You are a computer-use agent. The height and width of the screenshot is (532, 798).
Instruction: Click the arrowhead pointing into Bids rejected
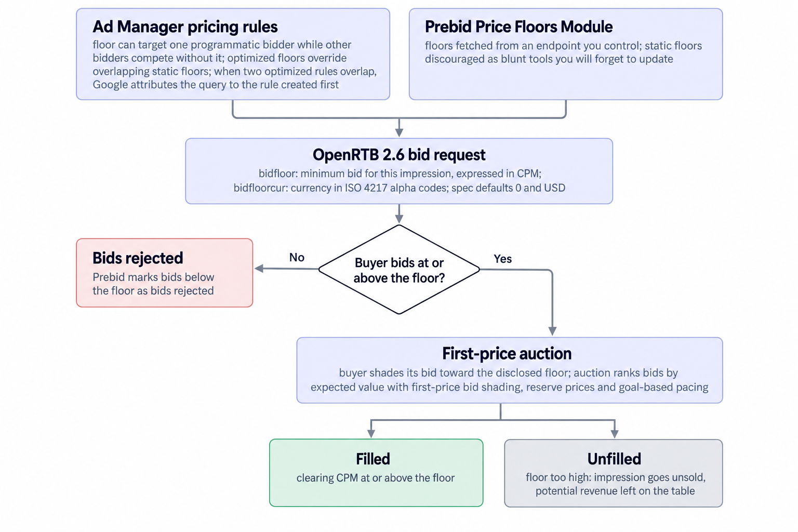[259, 269]
